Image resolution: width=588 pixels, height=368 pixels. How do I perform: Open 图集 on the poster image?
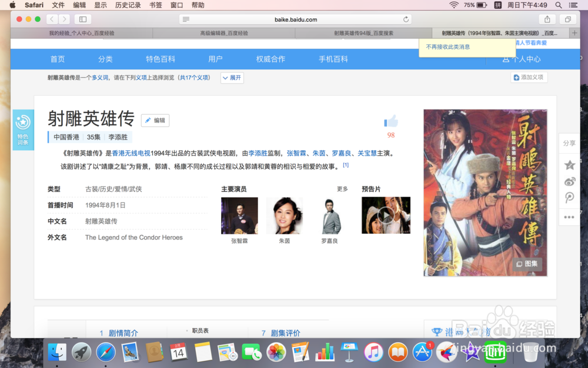point(527,264)
